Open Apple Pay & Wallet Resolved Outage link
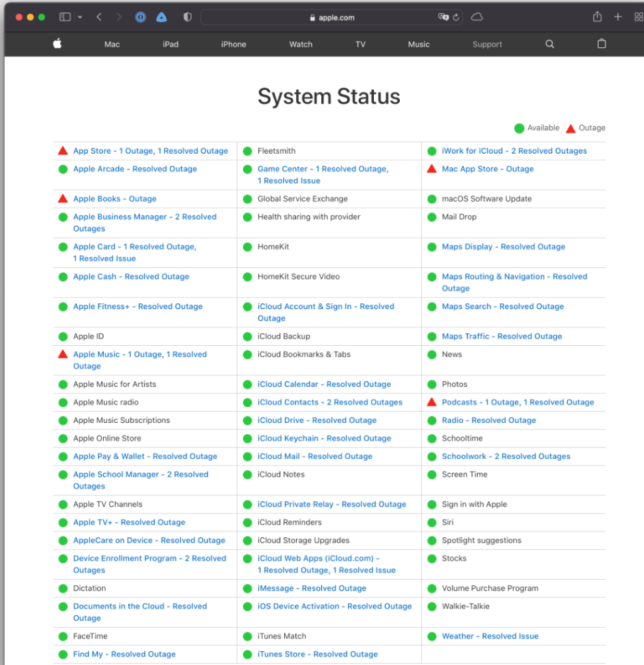Viewport: 644px width, 665px height. point(145,456)
